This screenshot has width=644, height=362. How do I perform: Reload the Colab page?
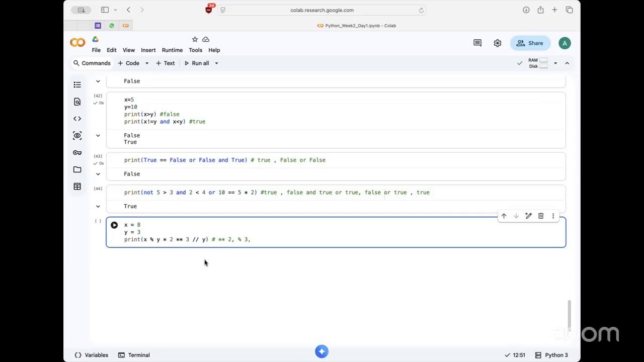[421, 10]
